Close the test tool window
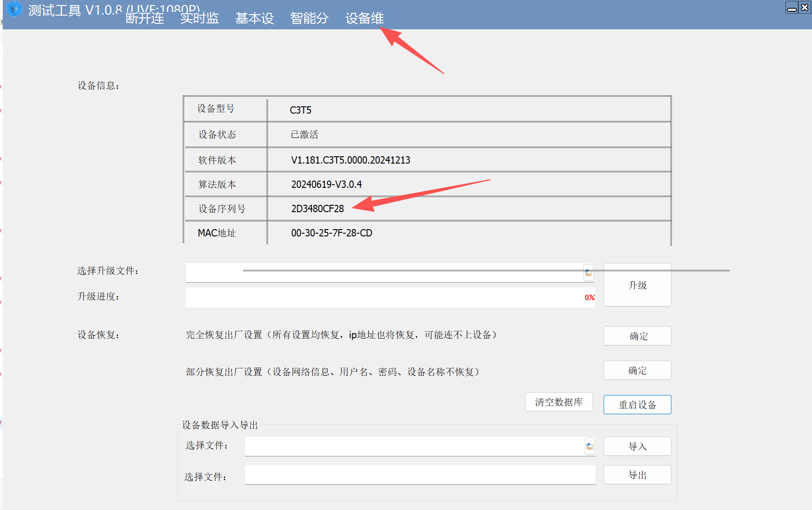This screenshot has height=510, width=812. (x=805, y=8)
